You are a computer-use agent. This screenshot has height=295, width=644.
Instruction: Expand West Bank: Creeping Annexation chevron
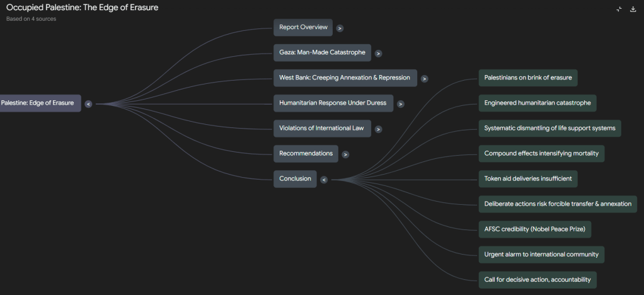click(425, 79)
